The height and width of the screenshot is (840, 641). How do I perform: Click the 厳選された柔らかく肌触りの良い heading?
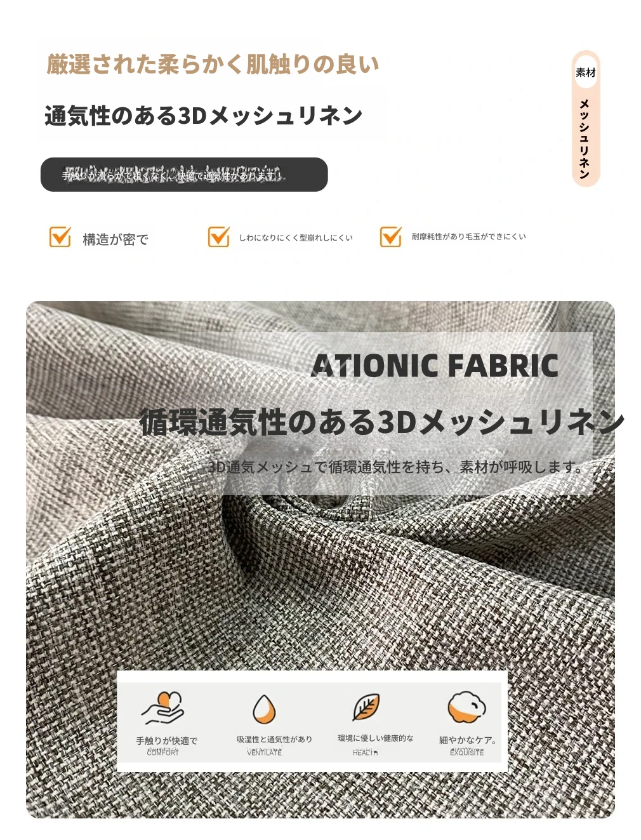[x=213, y=64]
